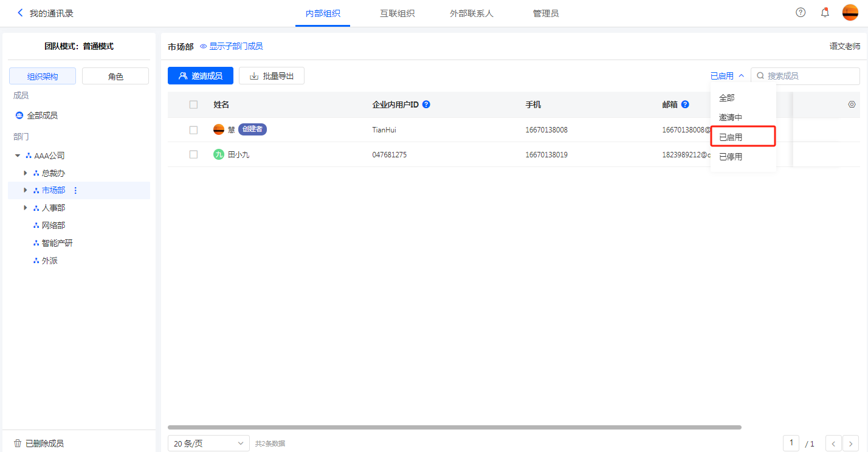Click the user avatar in top right
868x452 pixels.
850,13
